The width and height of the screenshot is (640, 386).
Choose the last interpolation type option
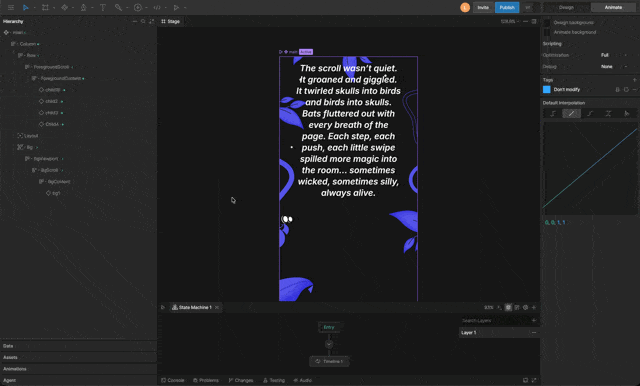(627, 113)
